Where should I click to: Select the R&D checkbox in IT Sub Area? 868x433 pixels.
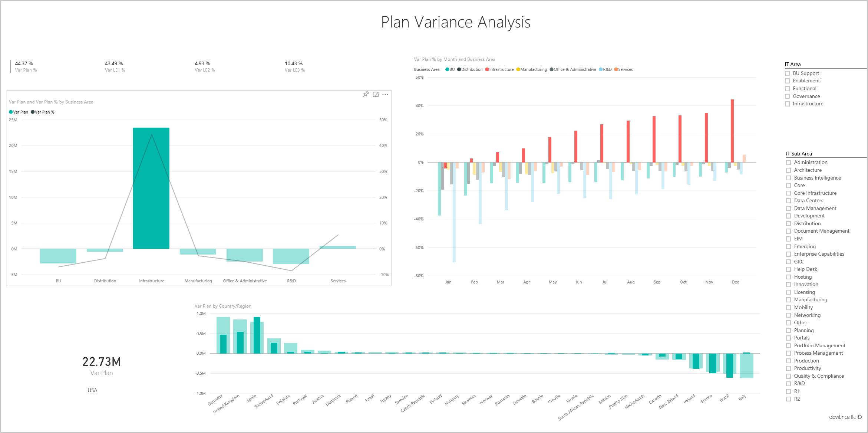pyautogui.click(x=788, y=383)
